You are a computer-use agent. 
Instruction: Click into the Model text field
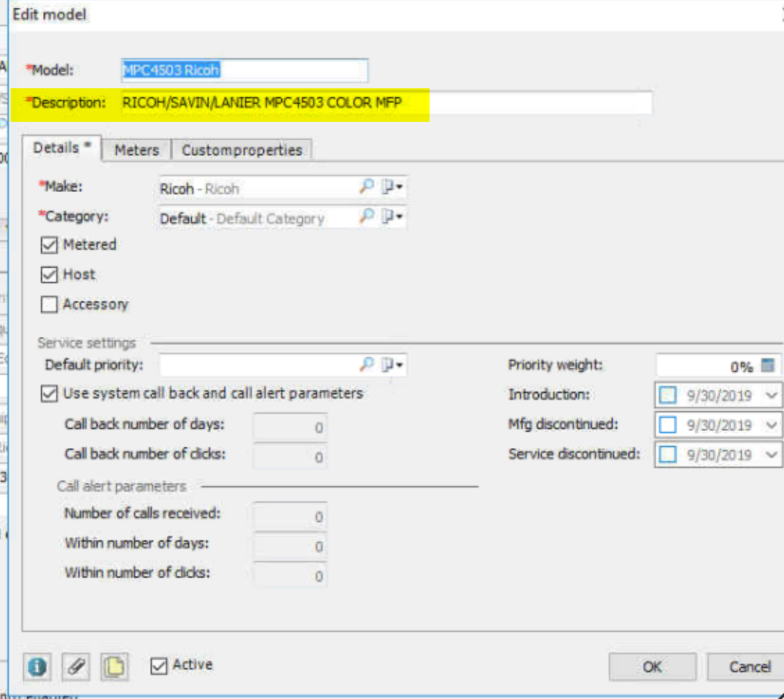pos(244,71)
